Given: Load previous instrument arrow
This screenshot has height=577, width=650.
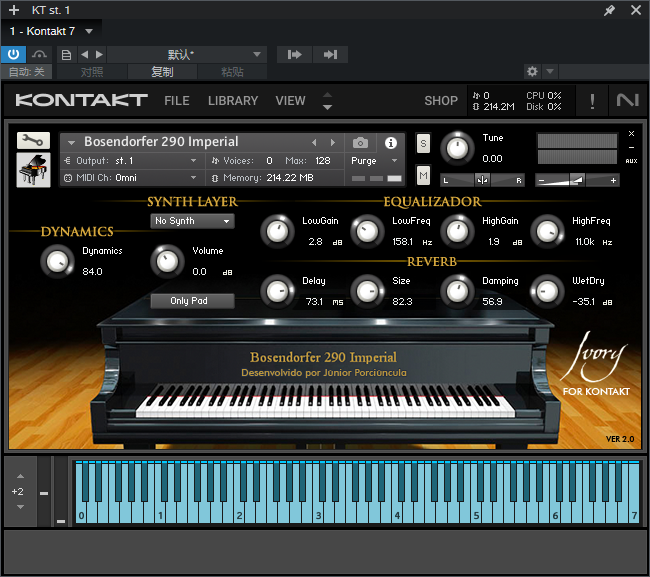Looking at the screenshot, I should click(x=314, y=143).
